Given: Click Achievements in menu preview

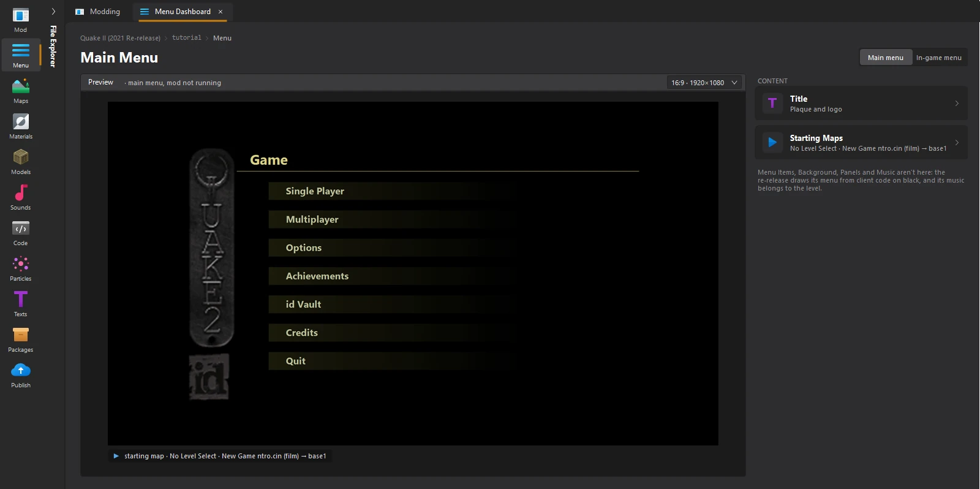Looking at the screenshot, I should (317, 276).
